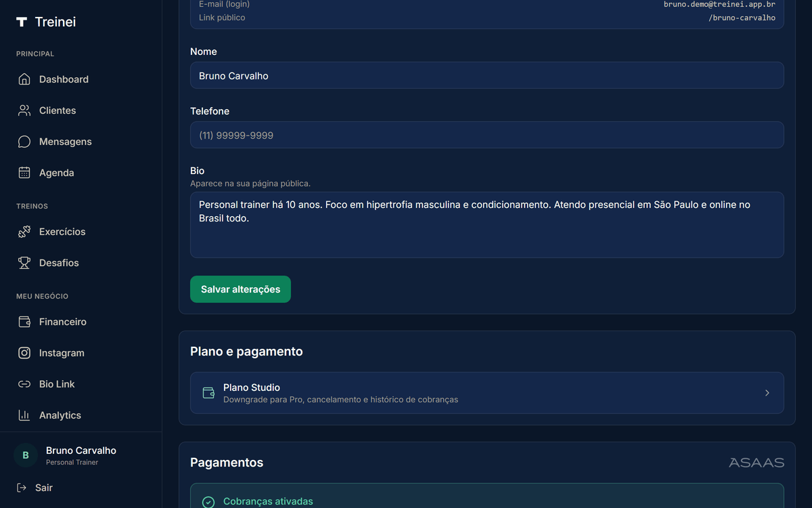
Task: Save changes with Salvar alterações
Action: [x=240, y=289]
